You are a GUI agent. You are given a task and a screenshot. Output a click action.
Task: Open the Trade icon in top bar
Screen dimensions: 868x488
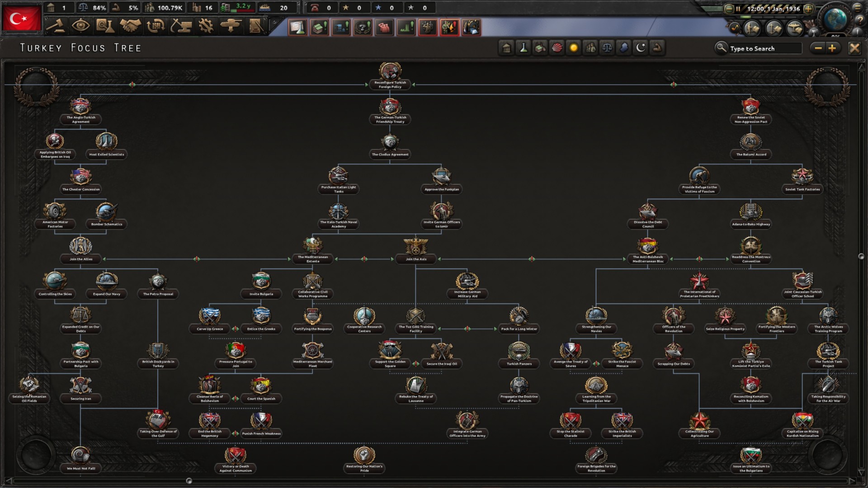tap(155, 26)
